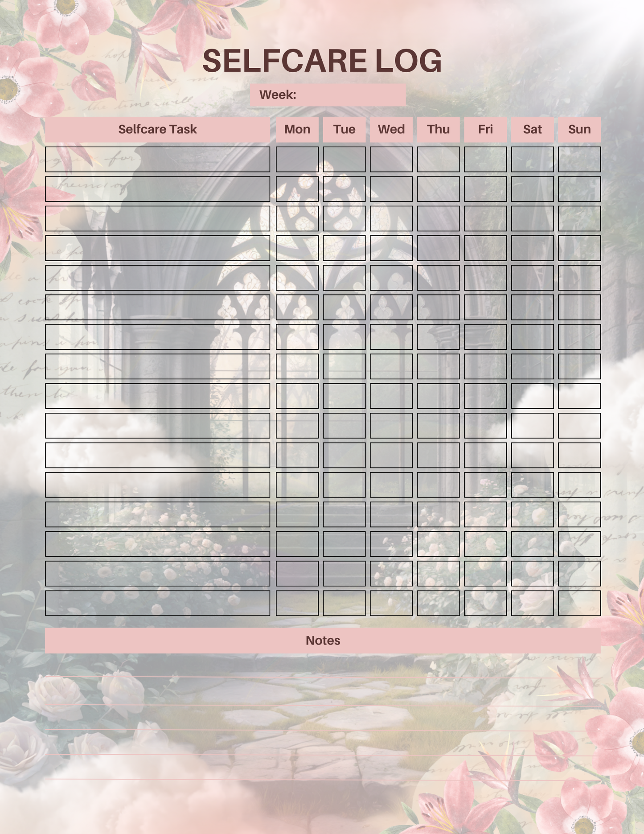Check the Sun box in the first row

pos(579,159)
